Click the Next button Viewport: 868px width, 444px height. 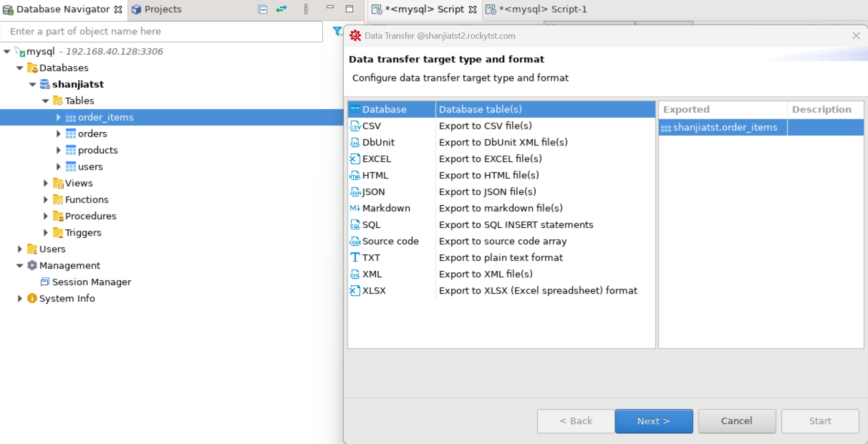(x=654, y=421)
